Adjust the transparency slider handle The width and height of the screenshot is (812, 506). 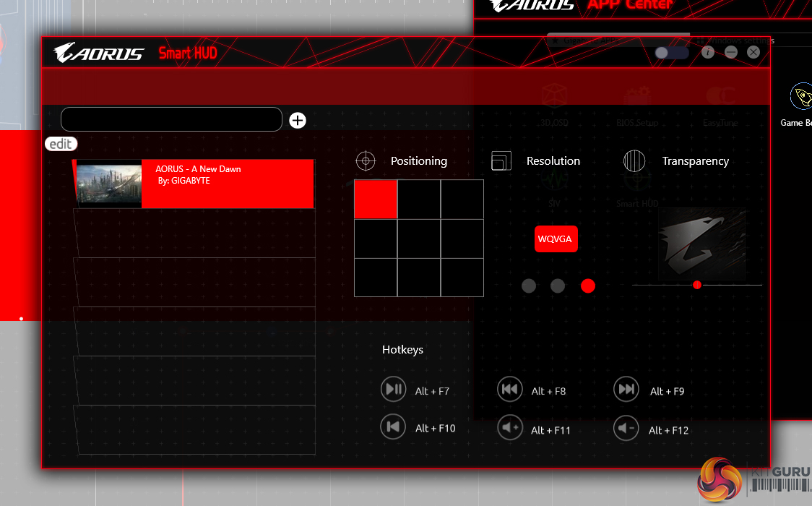point(697,285)
